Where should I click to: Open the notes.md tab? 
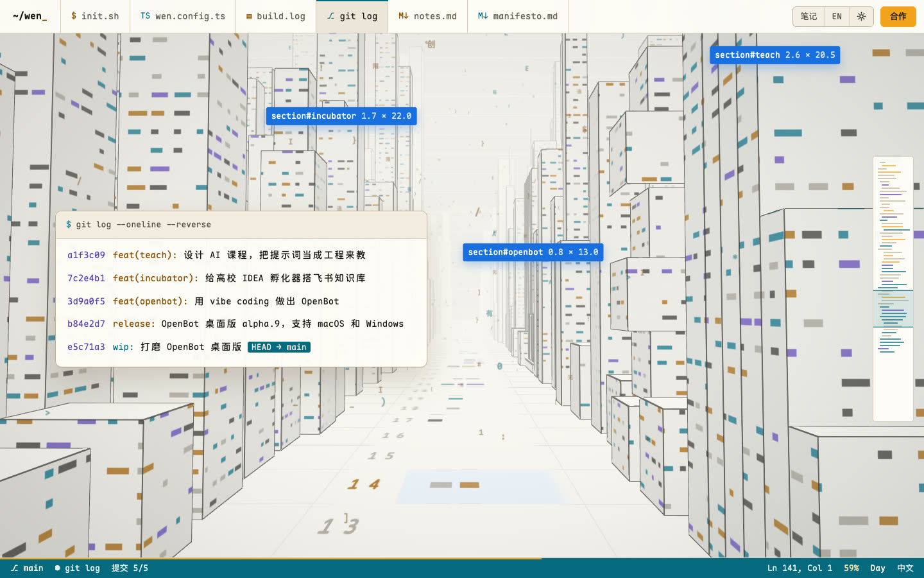427,16
